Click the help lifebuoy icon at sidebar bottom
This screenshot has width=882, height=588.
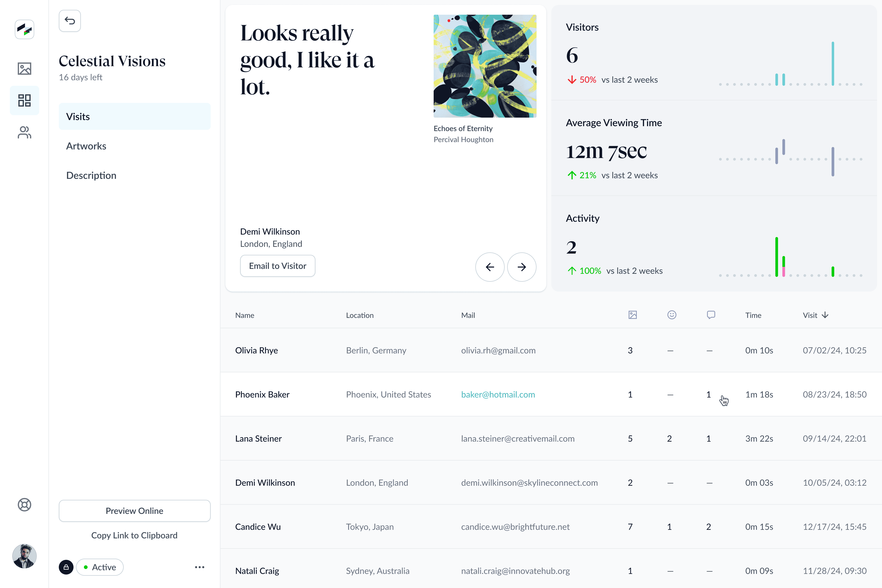[24, 505]
